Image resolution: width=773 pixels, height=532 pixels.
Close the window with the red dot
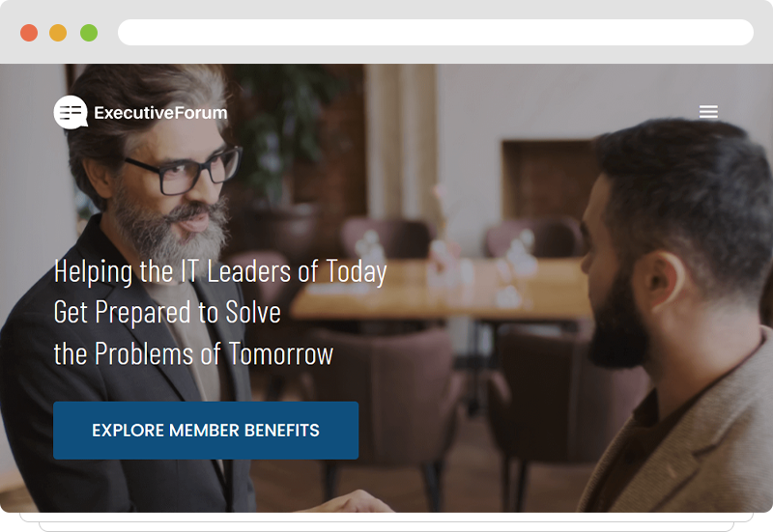click(x=29, y=33)
